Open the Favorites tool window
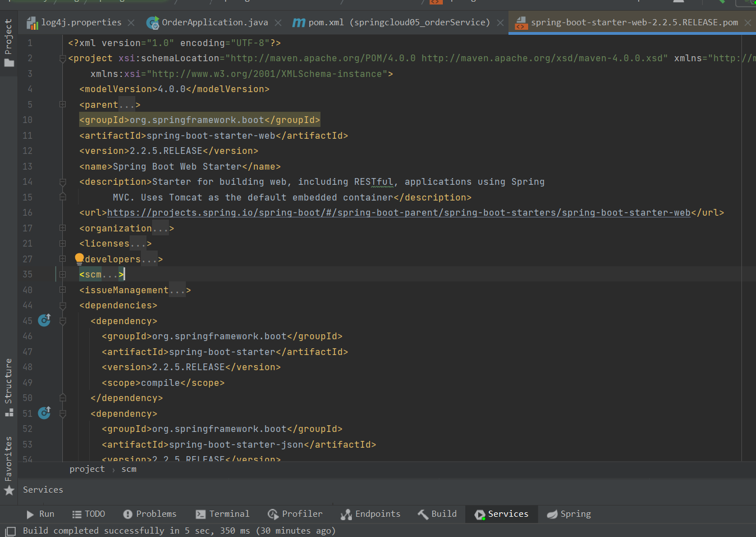 [x=8, y=465]
